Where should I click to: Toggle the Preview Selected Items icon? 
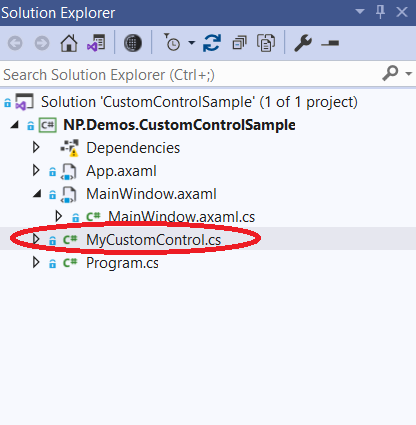(x=330, y=43)
